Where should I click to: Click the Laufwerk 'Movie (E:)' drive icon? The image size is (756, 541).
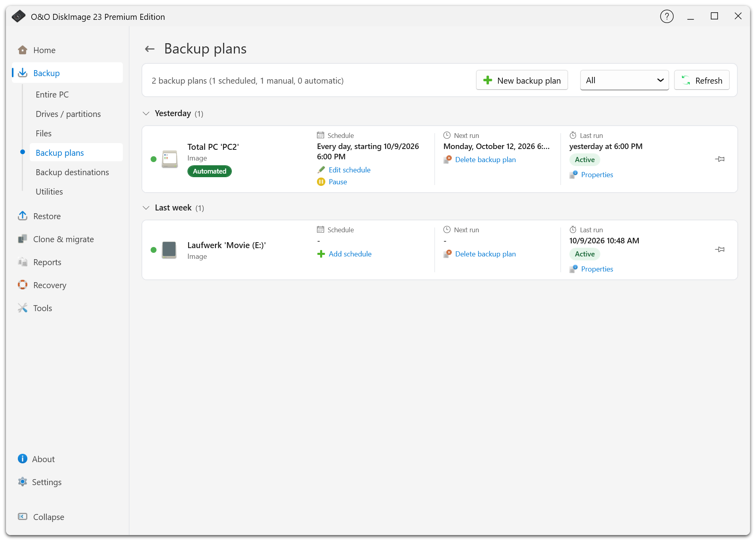[170, 250]
